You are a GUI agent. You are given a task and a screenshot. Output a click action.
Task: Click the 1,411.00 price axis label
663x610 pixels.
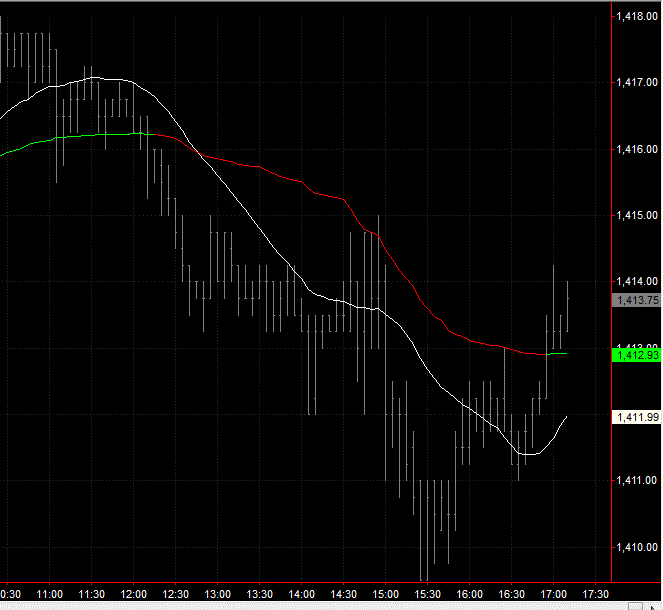pyautogui.click(x=637, y=480)
